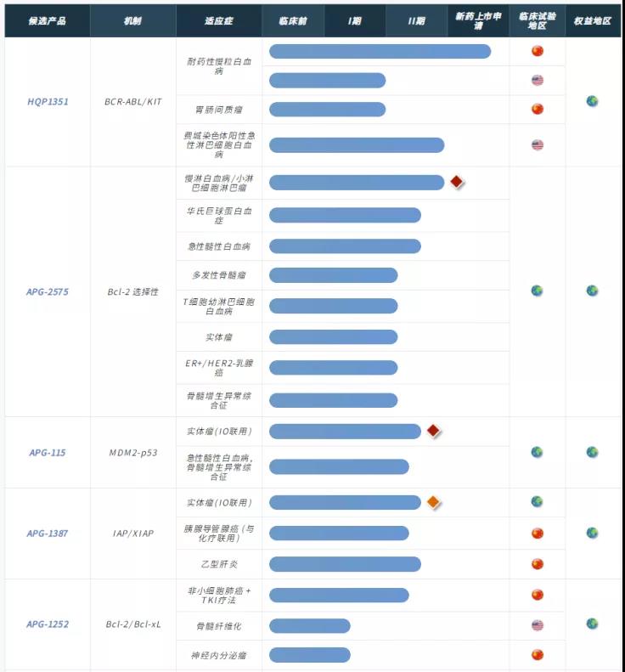Image resolution: width=625 pixels, height=672 pixels.
Task: Click the red diamond in APG-115's 实体瘤 row
Action: tap(434, 431)
